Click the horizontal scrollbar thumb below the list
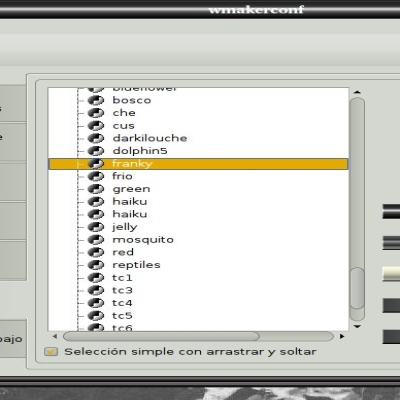 click(161, 336)
